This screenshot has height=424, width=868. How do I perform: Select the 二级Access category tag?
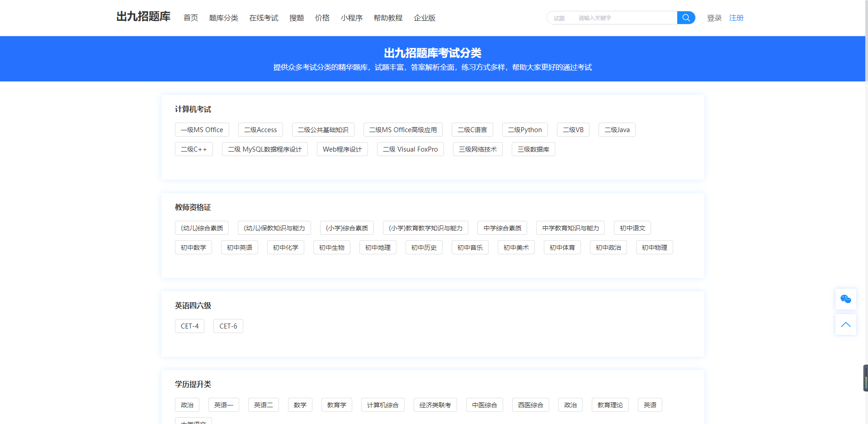coord(261,130)
